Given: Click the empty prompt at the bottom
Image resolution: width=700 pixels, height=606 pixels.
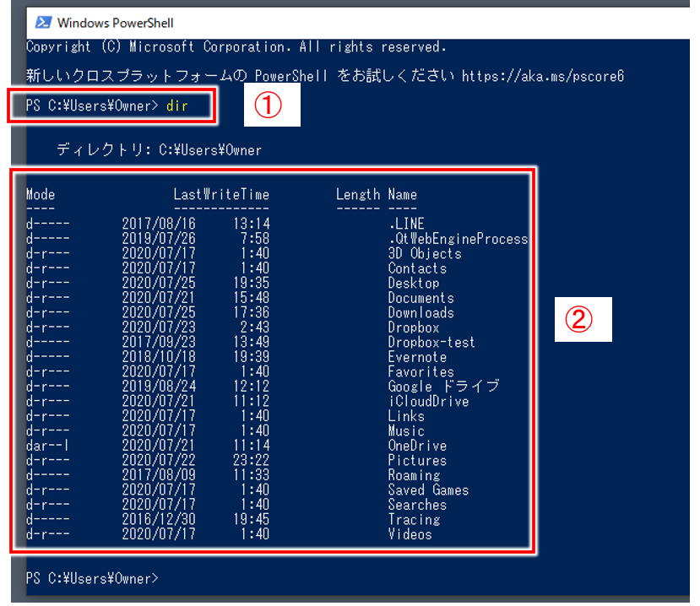Looking at the screenshot, I should 92,578.
